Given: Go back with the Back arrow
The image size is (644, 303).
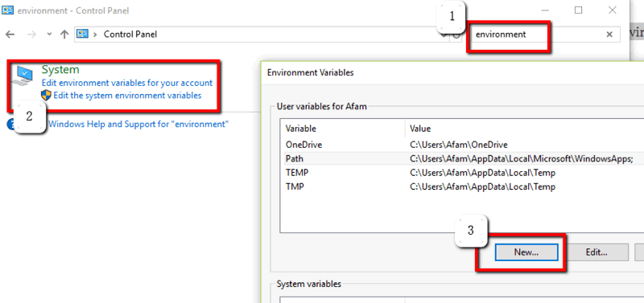Looking at the screenshot, I should click(10, 35).
